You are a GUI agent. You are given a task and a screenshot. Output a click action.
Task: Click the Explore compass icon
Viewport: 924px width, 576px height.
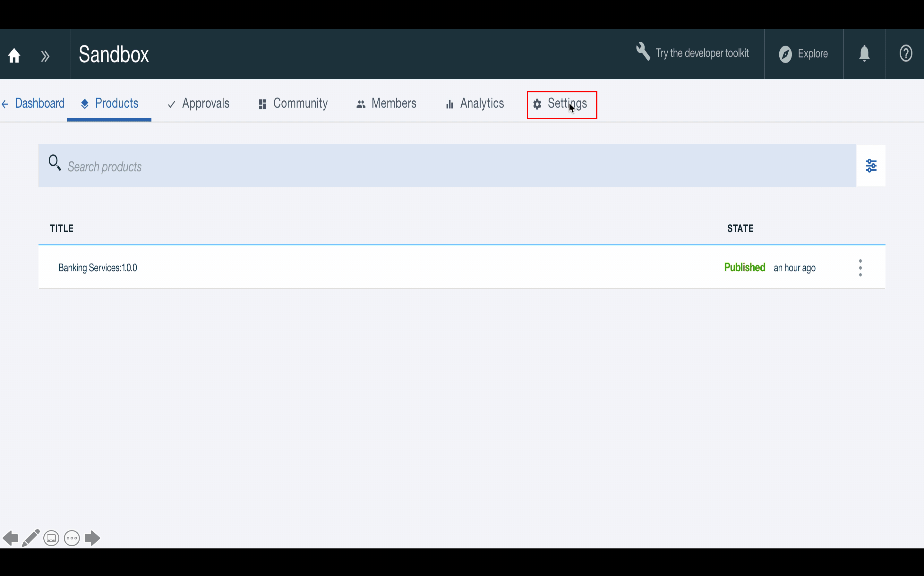(x=785, y=54)
